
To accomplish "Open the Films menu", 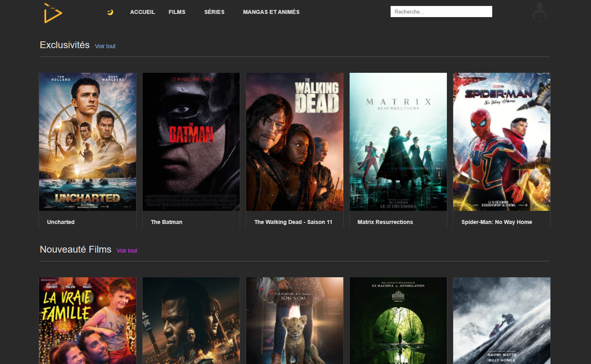I will pyautogui.click(x=177, y=12).
